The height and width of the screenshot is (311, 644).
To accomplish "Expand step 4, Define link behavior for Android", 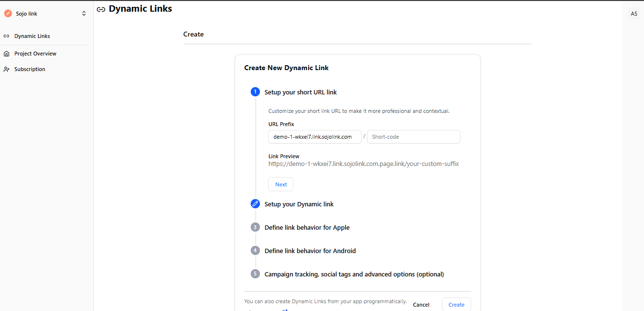I will pos(310,250).
